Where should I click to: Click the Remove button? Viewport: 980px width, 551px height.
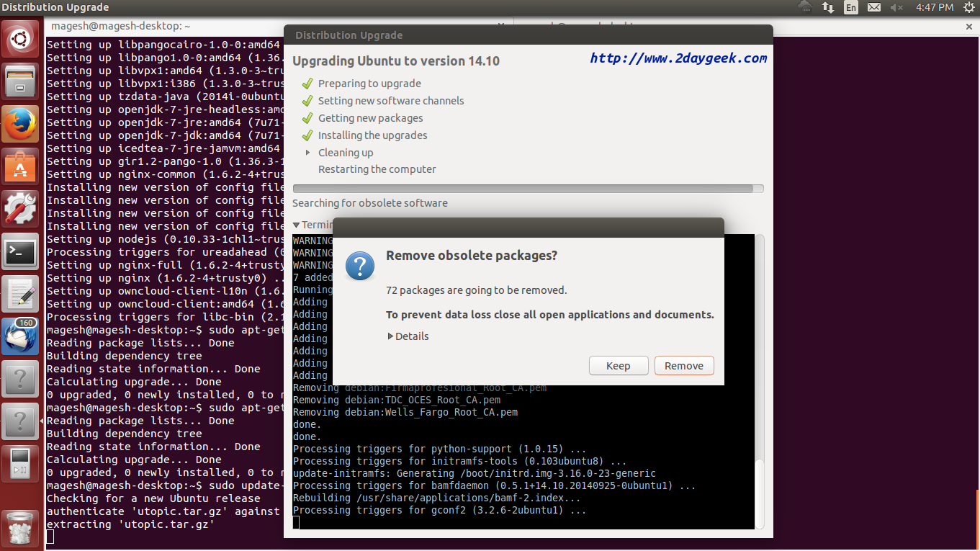coord(683,366)
